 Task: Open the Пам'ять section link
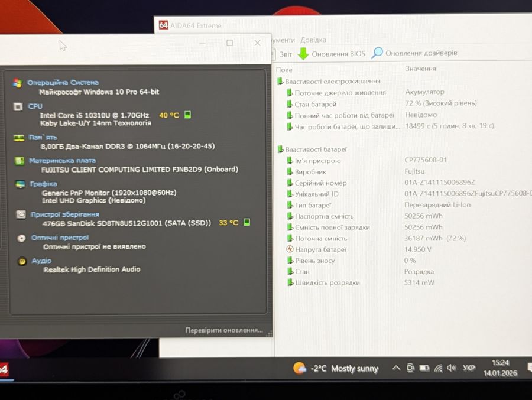[43, 138]
